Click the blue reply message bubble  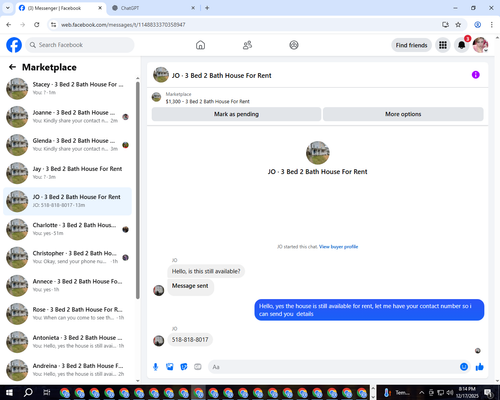click(x=369, y=310)
